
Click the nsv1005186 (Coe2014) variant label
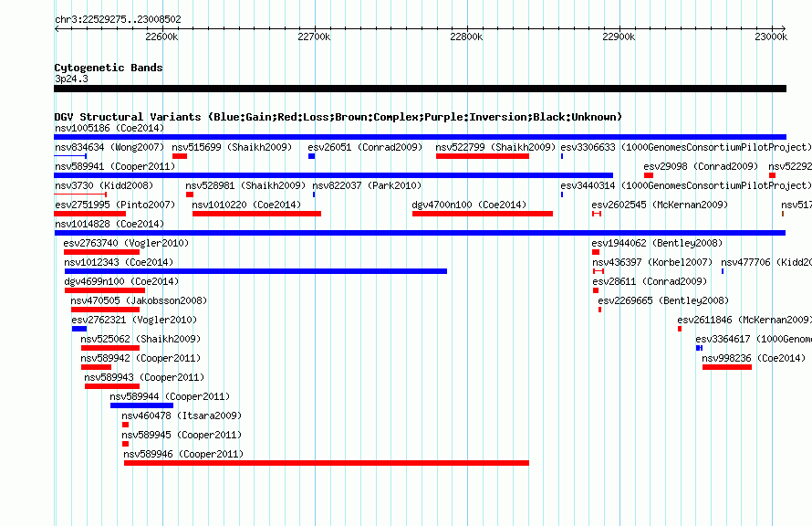(x=109, y=128)
